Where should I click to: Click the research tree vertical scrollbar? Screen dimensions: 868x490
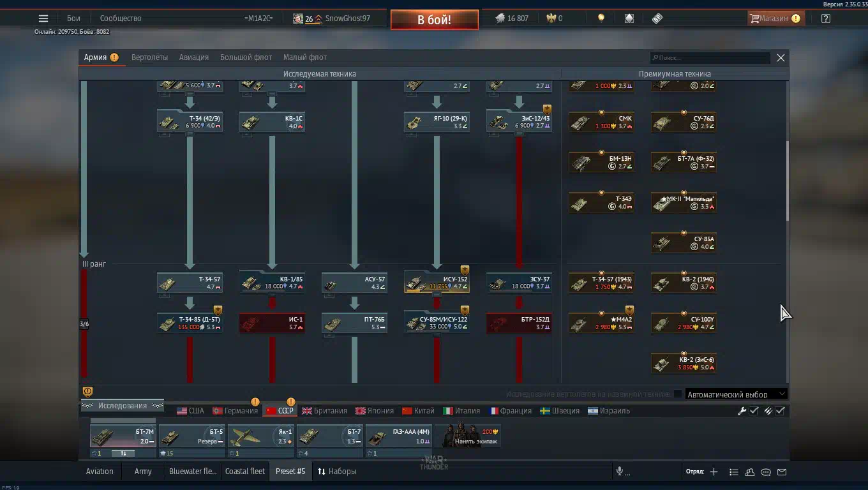(x=787, y=181)
